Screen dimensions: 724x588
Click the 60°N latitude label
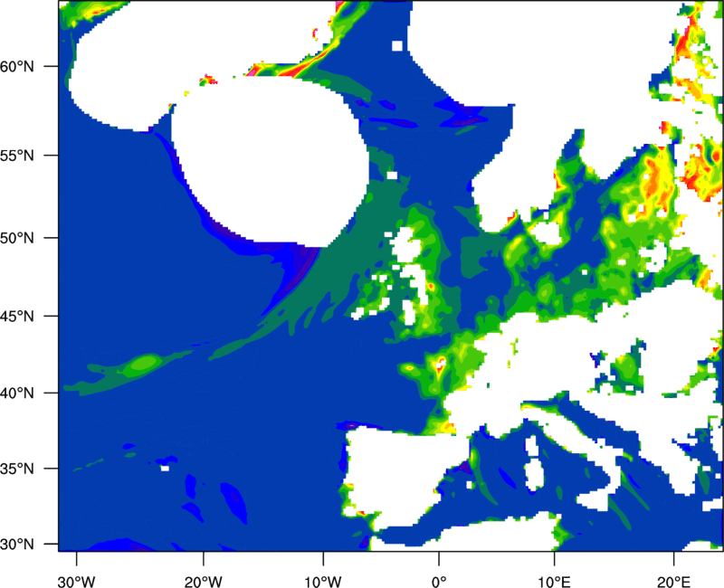click(17, 66)
